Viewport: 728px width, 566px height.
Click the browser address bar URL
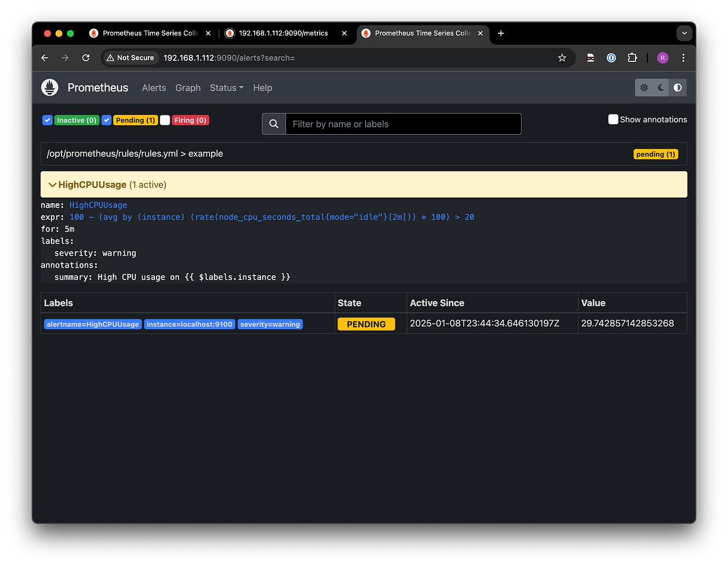coord(229,58)
